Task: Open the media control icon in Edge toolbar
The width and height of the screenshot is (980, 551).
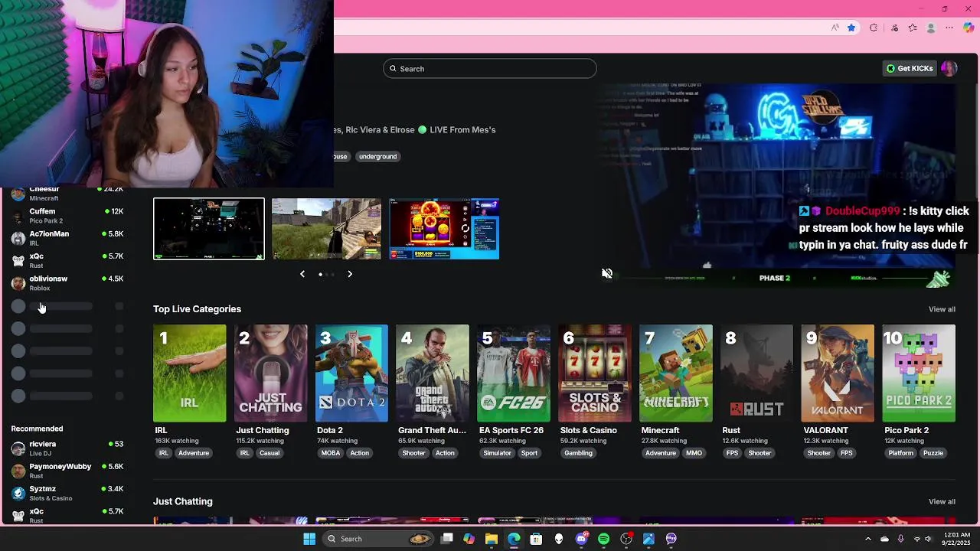Action: pos(894,28)
